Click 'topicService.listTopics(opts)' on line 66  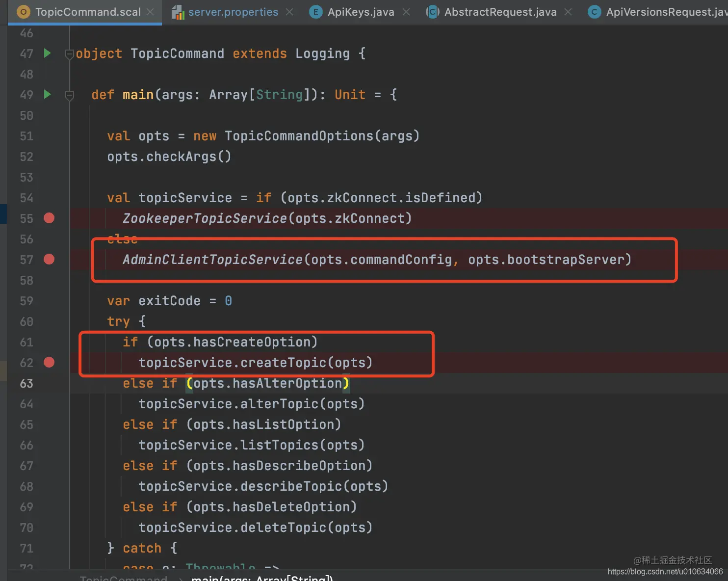(x=252, y=445)
